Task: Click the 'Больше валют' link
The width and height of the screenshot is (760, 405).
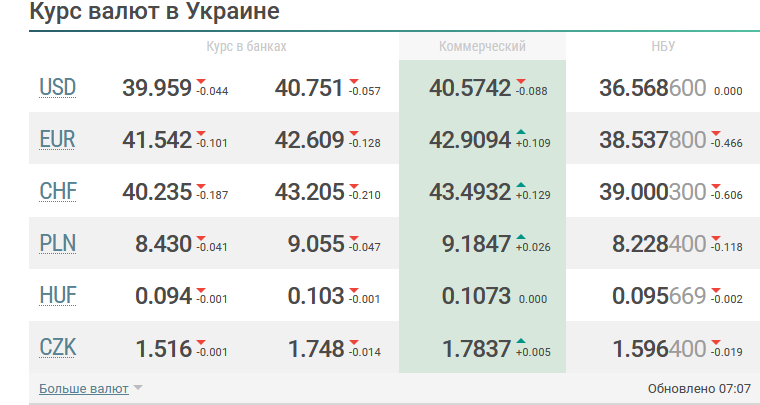Action: coord(84,388)
